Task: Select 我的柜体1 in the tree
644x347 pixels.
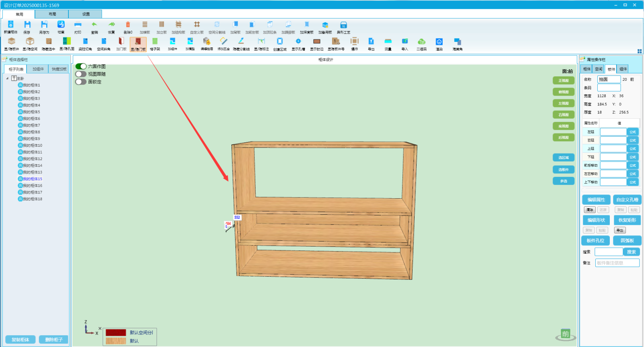Action: pyautogui.click(x=31, y=85)
